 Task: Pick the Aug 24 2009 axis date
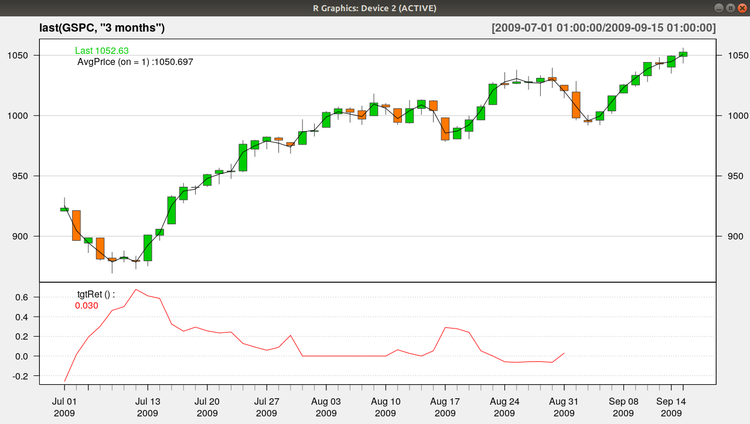(504, 405)
